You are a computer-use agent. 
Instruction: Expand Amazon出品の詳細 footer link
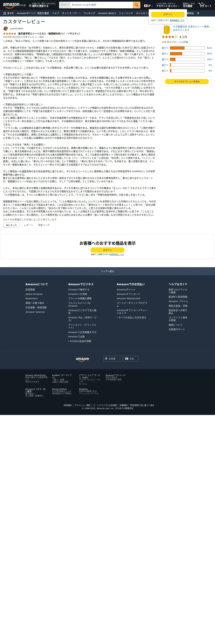click(80, 341)
